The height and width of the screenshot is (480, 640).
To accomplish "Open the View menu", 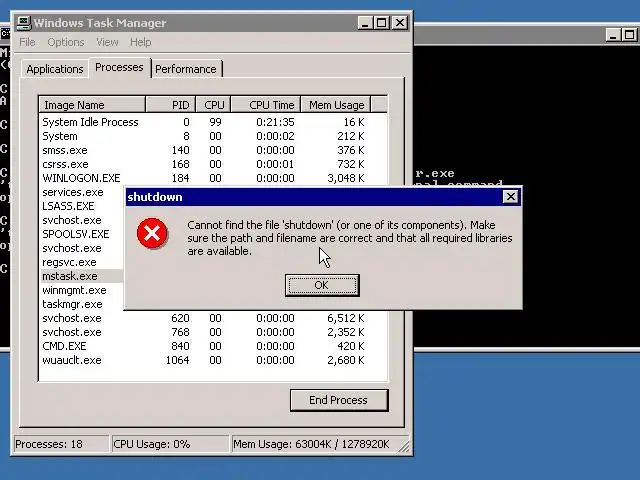I will pos(107,42).
